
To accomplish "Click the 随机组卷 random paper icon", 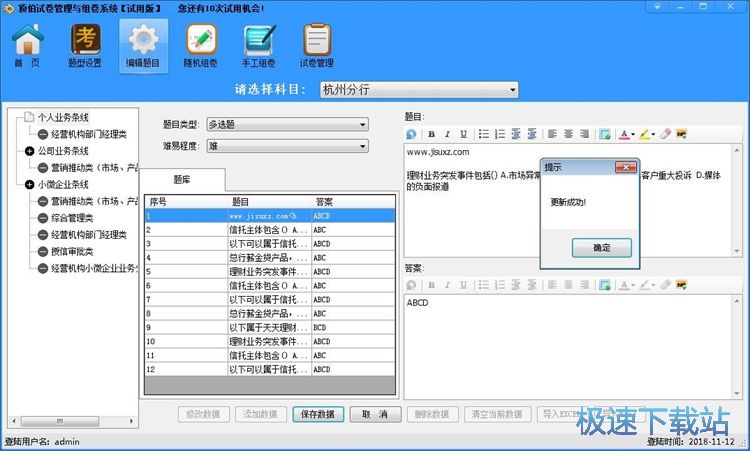I will [x=200, y=45].
